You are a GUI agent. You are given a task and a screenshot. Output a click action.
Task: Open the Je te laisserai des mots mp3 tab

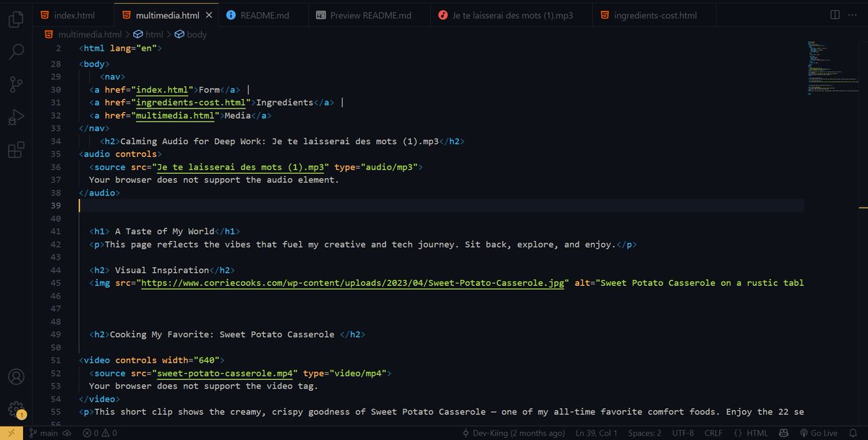click(x=511, y=14)
